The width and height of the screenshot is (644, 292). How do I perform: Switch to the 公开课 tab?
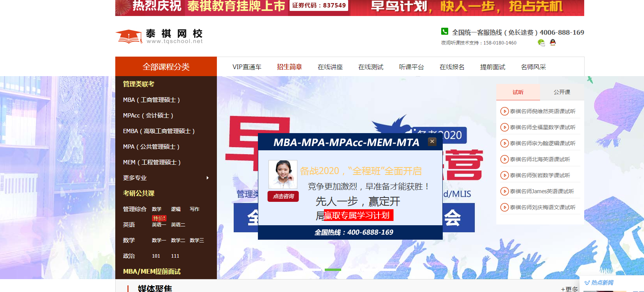coord(562,92)
